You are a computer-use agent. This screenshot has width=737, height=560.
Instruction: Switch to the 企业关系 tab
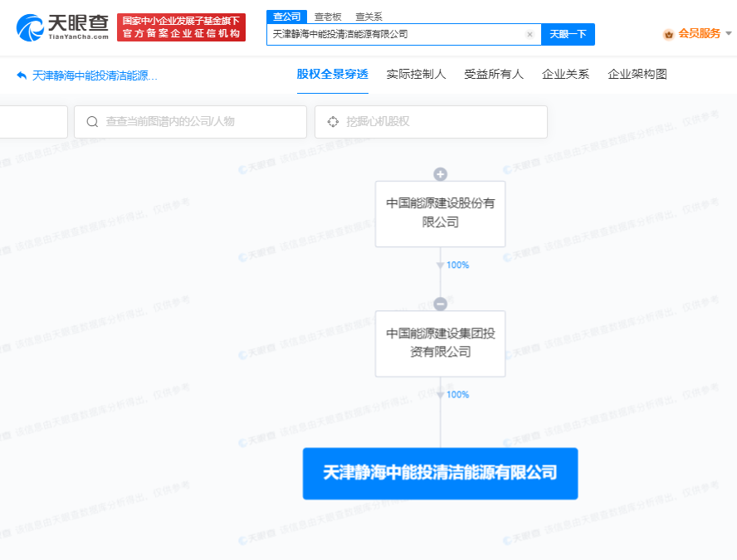(565, 74)
